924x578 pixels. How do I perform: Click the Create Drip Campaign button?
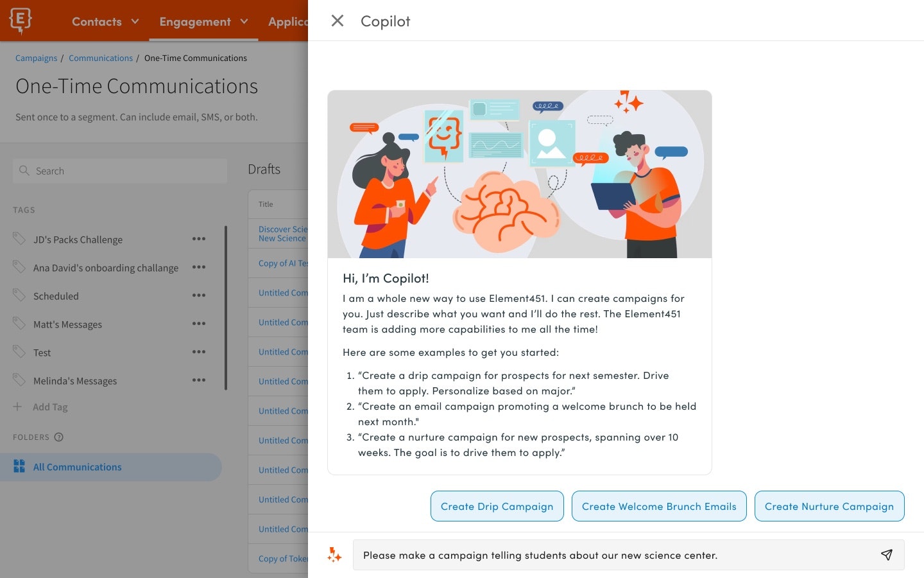pos(497,506)
